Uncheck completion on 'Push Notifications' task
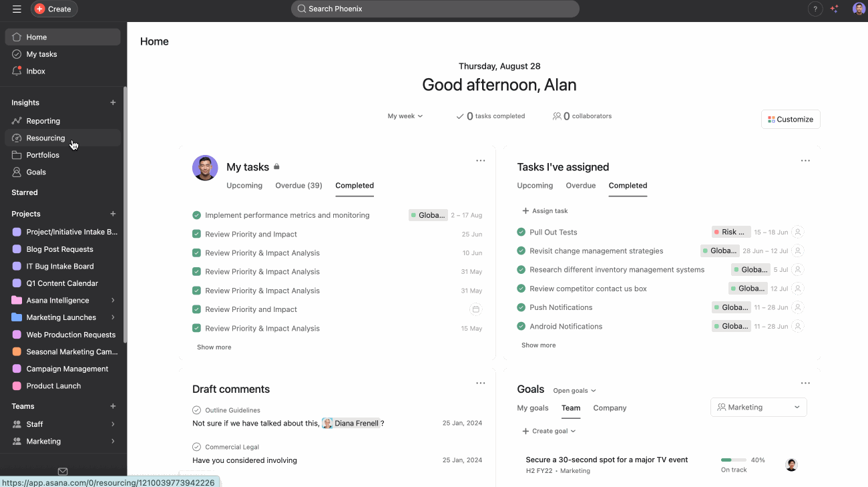 tap(521, 307)
